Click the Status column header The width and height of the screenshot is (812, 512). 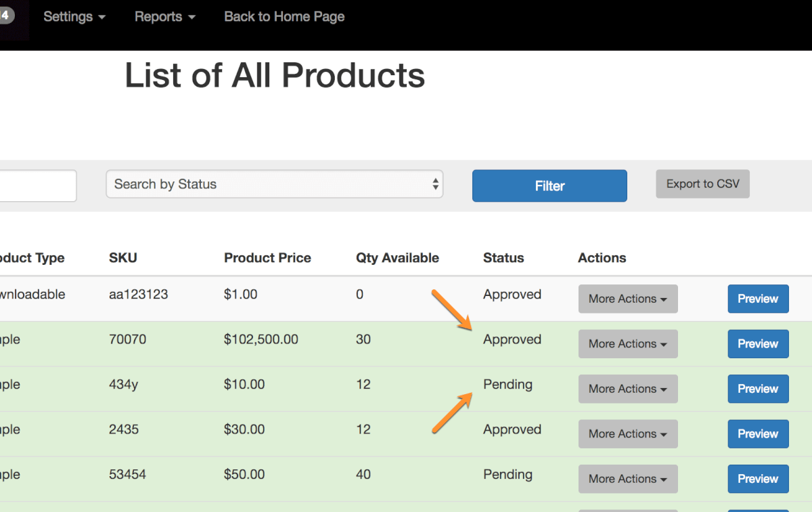(x=503, y=258)
